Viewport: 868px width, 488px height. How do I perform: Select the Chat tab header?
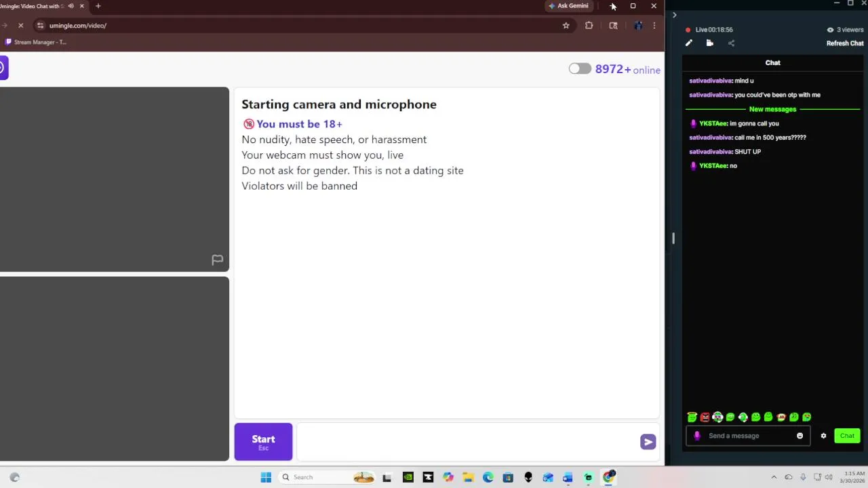[772, 63]
